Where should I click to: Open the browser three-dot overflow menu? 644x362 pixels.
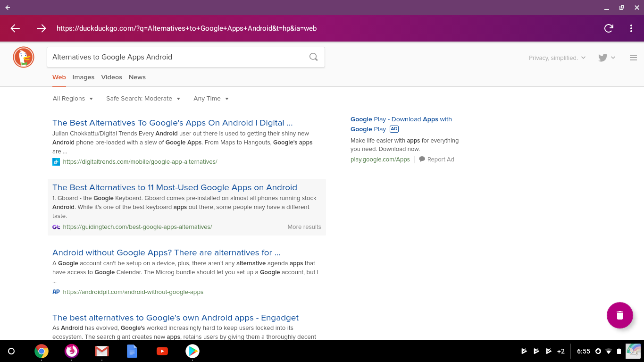click(631, 28)
